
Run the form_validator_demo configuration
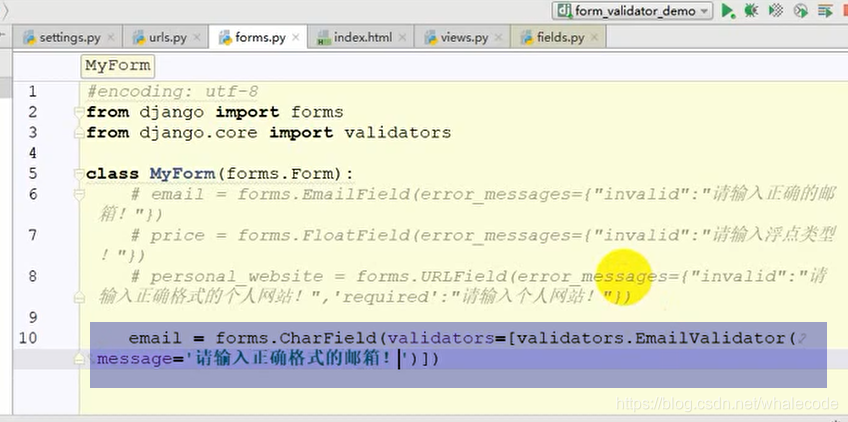click(x=728, y=11)
